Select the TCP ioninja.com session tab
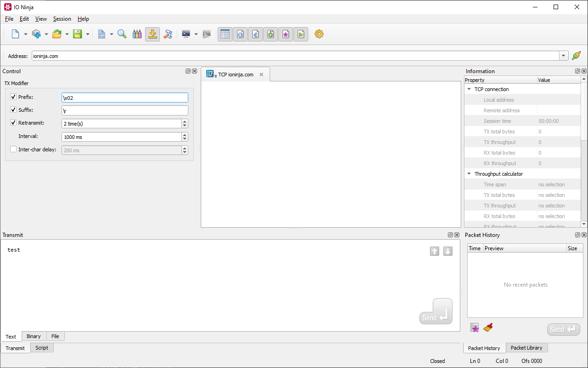This screenshot has width=588, height=368. [235, 75]
